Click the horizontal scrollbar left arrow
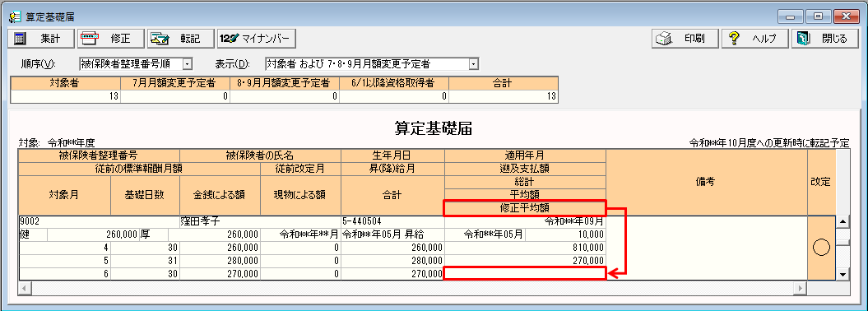Image resolution: width=868 pixels, height=311 pixels. click(x=25, y=288)
